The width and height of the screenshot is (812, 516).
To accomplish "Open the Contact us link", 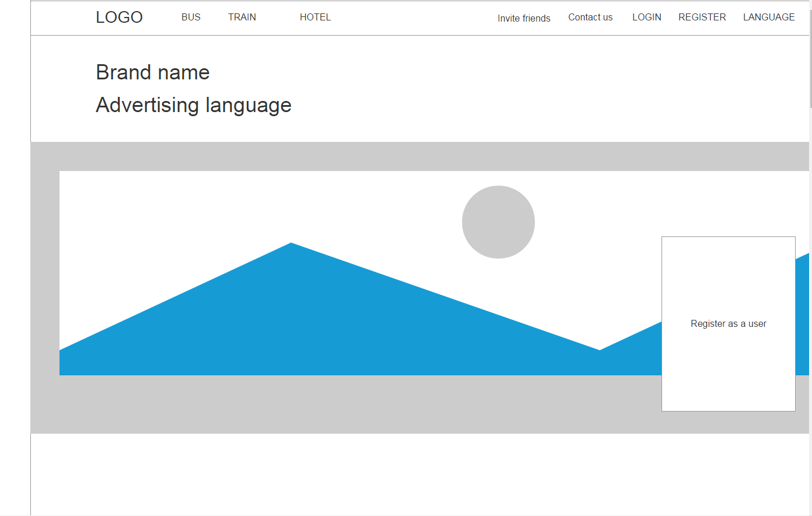I will 590,18.
